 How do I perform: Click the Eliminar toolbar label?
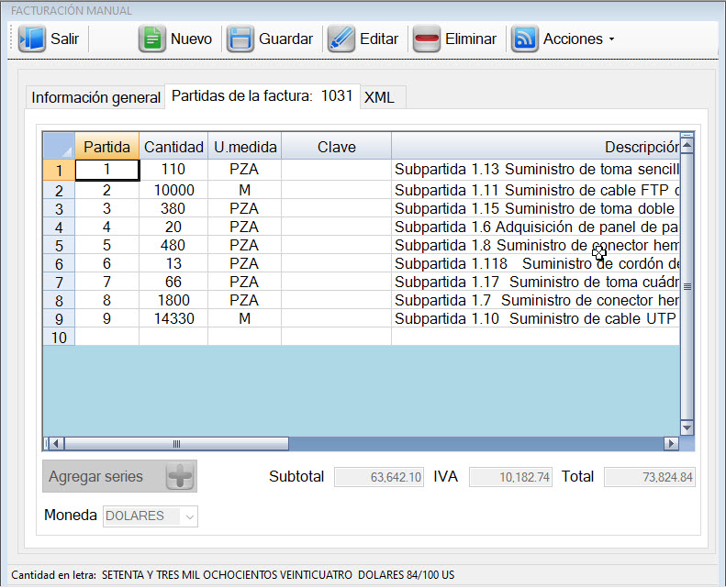(x=471, y=39)
